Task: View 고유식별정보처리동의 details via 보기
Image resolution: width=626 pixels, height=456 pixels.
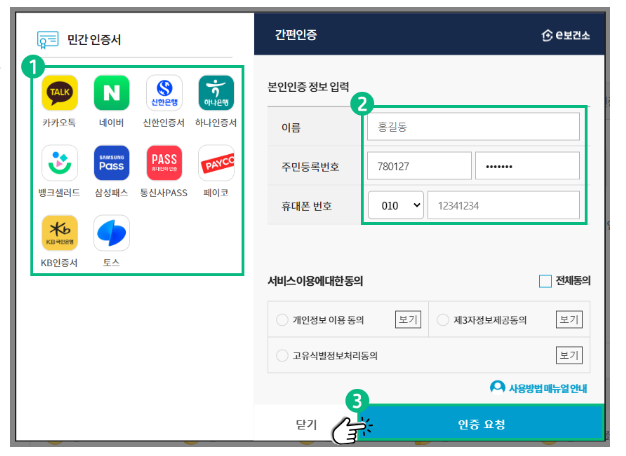Action: click(x=569, y=355)
